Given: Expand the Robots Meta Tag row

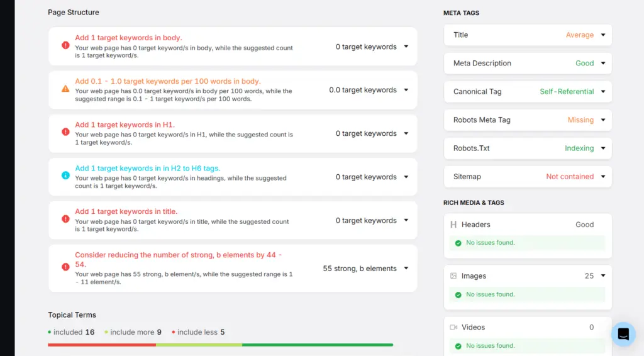Looking at the screenshot, I should 603,120.
